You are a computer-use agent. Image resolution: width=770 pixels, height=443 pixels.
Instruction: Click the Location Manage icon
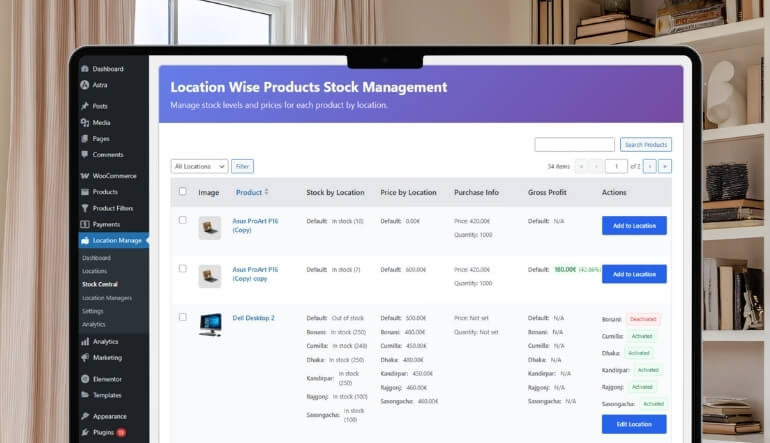tap(85, 241)
